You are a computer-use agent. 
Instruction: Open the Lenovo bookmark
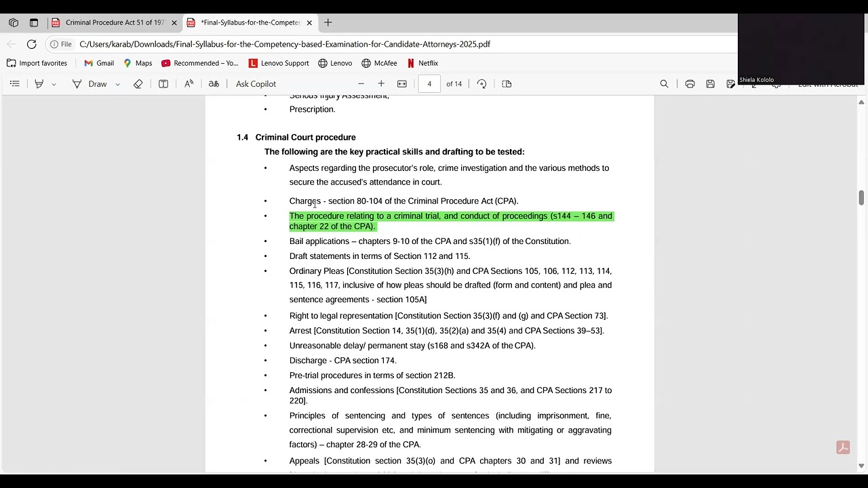335,63
